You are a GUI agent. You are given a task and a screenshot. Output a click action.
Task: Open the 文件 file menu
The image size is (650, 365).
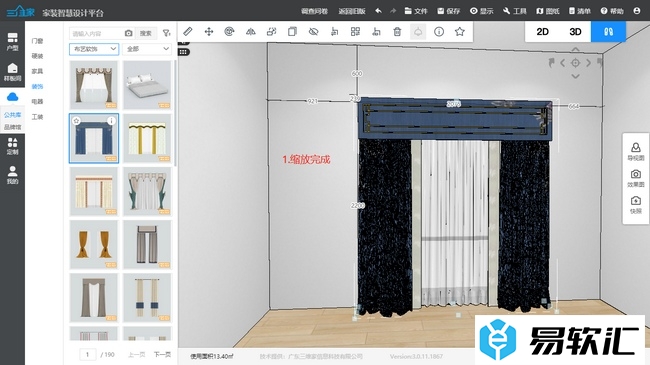[416, 11]
